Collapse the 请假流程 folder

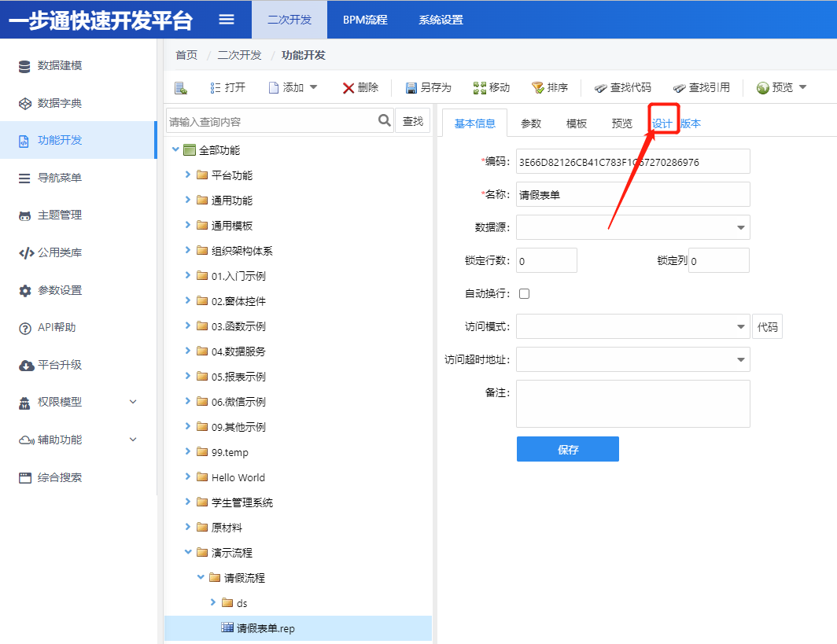tap(201, 577)
